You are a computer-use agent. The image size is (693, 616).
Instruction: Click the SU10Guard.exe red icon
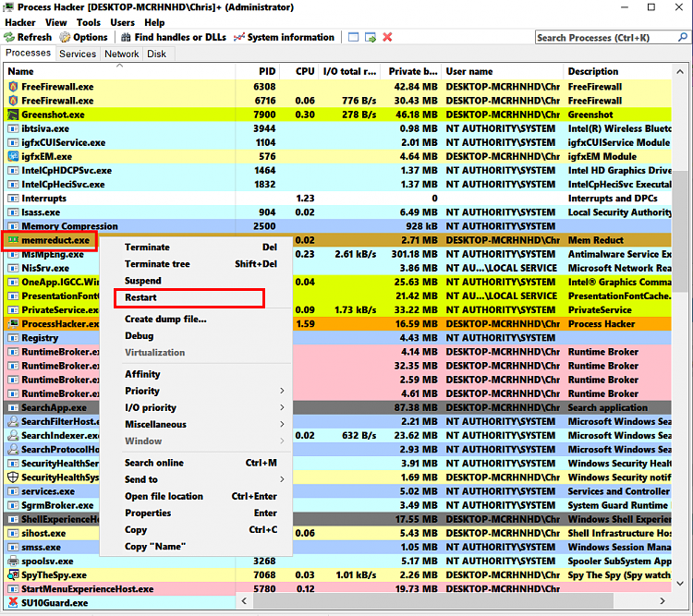(x=13, y=603)
